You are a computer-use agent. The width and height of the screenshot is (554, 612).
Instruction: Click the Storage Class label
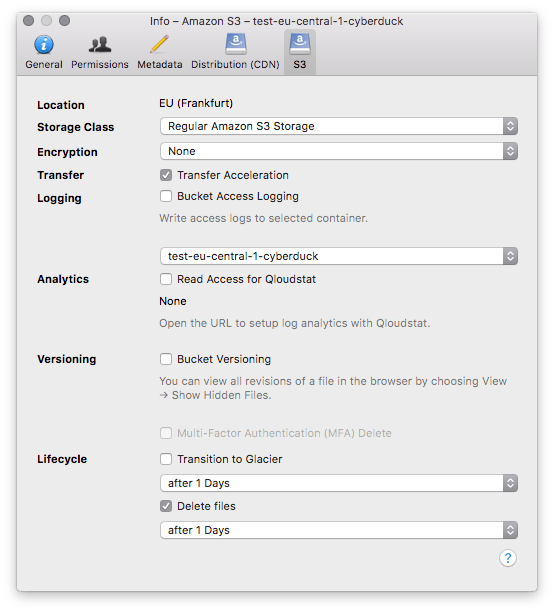[x=76, y=127]
